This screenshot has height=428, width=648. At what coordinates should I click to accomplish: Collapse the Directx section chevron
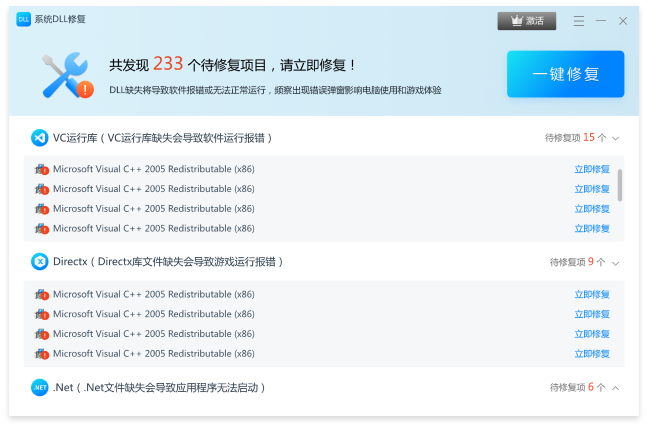(616, 263)
